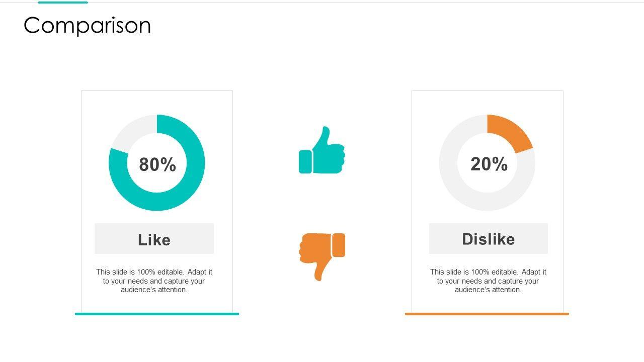
Task: Click the orange segment of the Dislike donut
Action: (511, 132)
